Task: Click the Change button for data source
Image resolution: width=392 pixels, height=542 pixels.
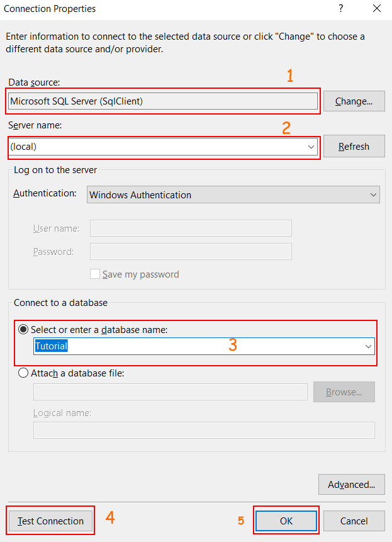Action: (x=354, y=101)
